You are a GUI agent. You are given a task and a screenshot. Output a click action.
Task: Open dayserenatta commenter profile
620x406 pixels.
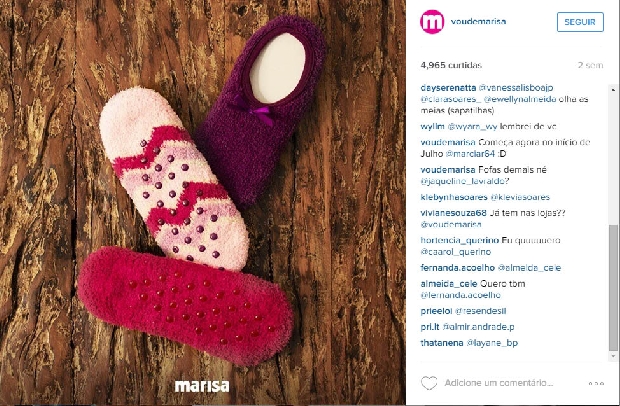pos(448,88)
